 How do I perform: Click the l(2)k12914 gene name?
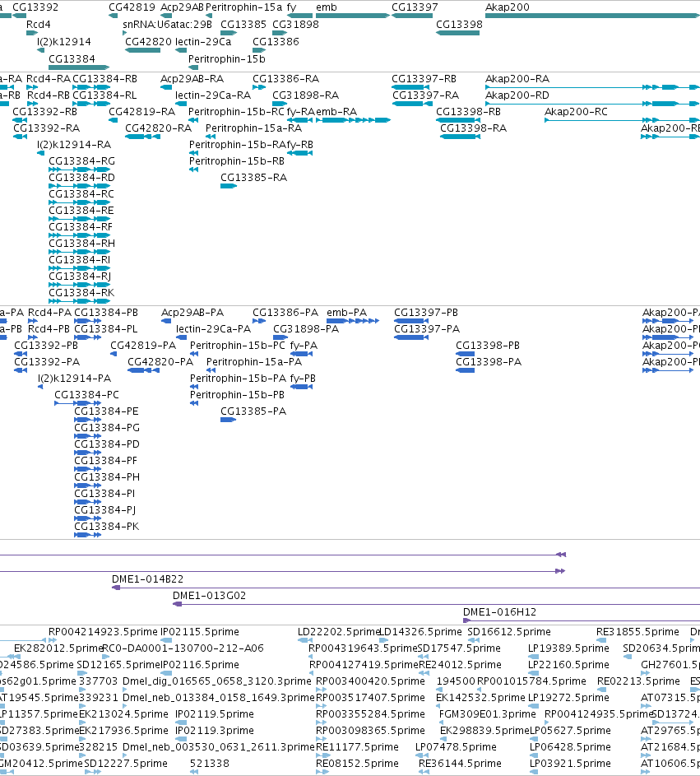point(64,42)
